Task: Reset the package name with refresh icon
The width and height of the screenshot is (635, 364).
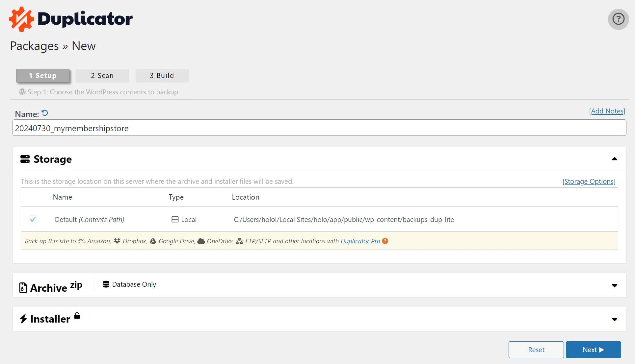Action: pos(45,113)
